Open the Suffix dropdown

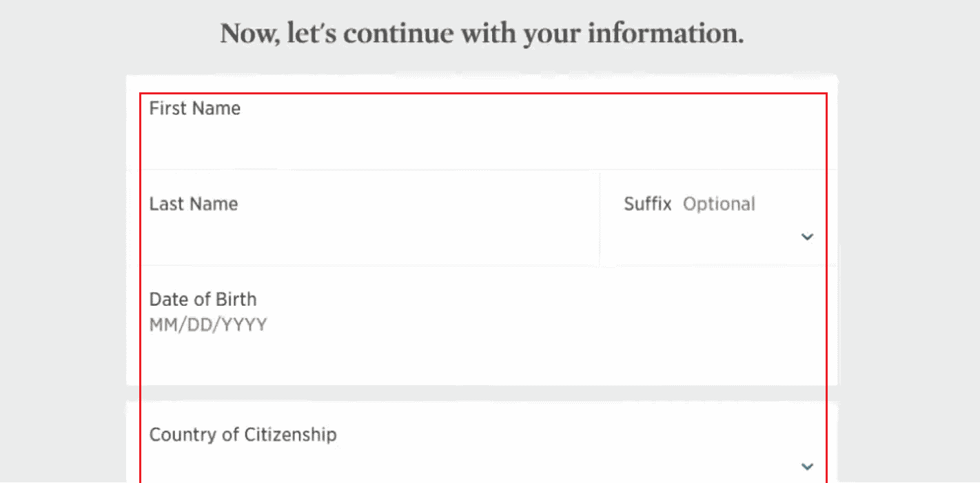[x=717, y=227]
